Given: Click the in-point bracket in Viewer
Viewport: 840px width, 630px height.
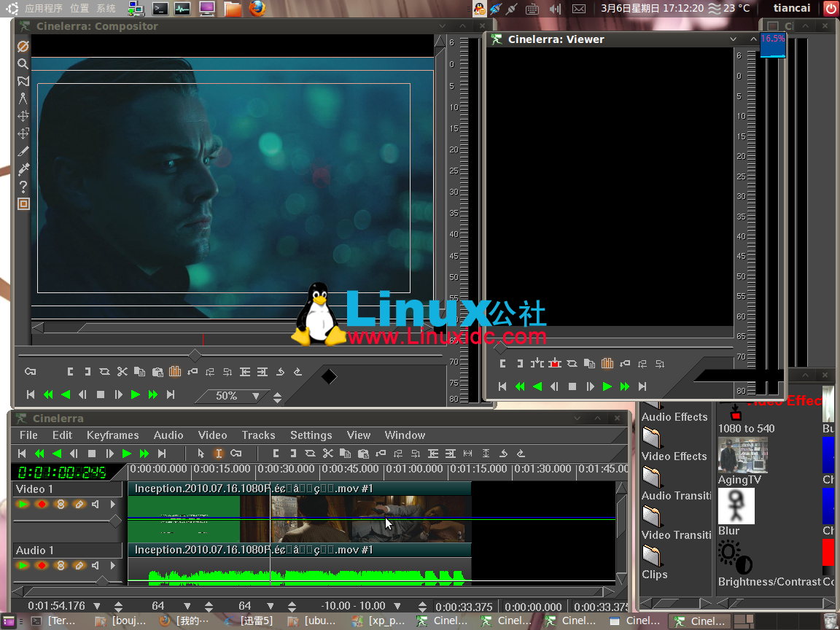Looking at the screenshot, I should point(502,364).
